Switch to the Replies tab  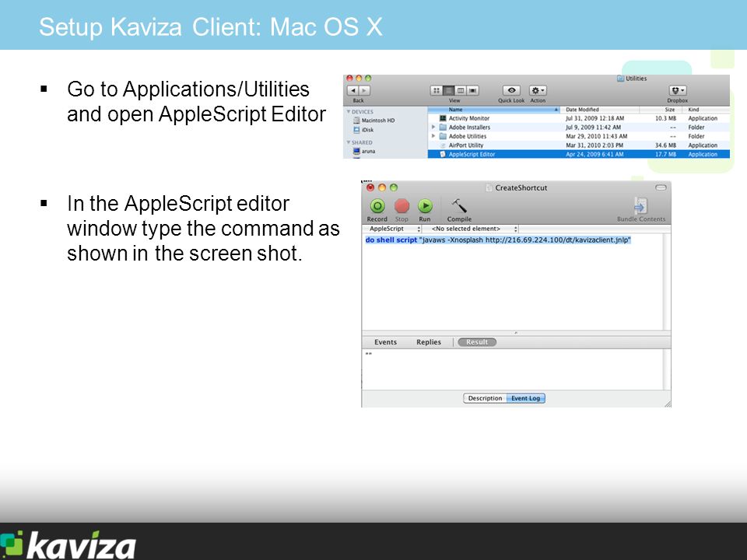pos(428,342)
